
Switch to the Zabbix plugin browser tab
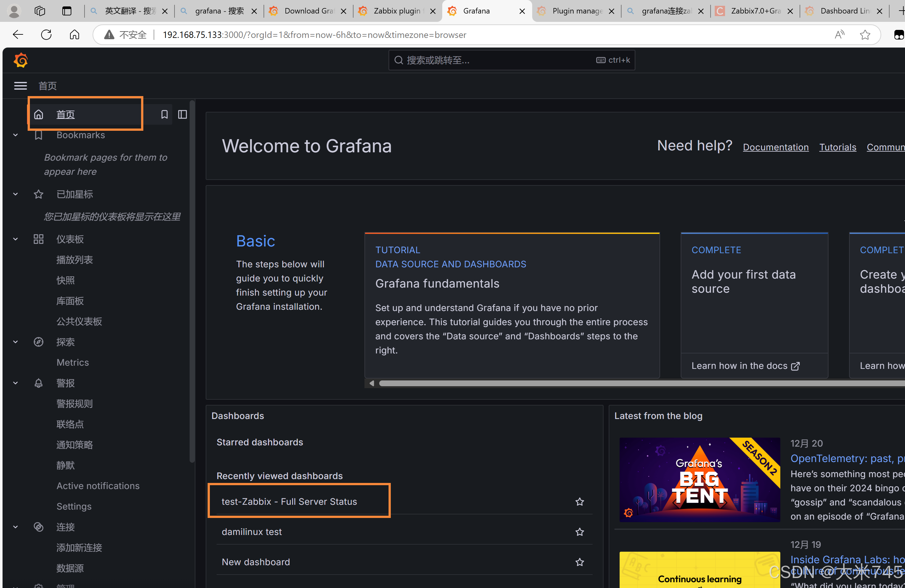397,11
